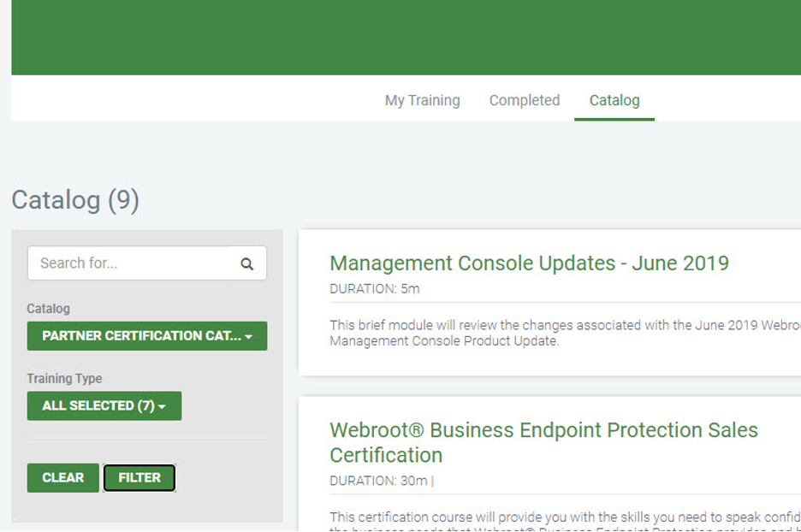This screenshot has height=532, width=801.
Task: Switch to the Completed tab
Action: click(525, 100)
